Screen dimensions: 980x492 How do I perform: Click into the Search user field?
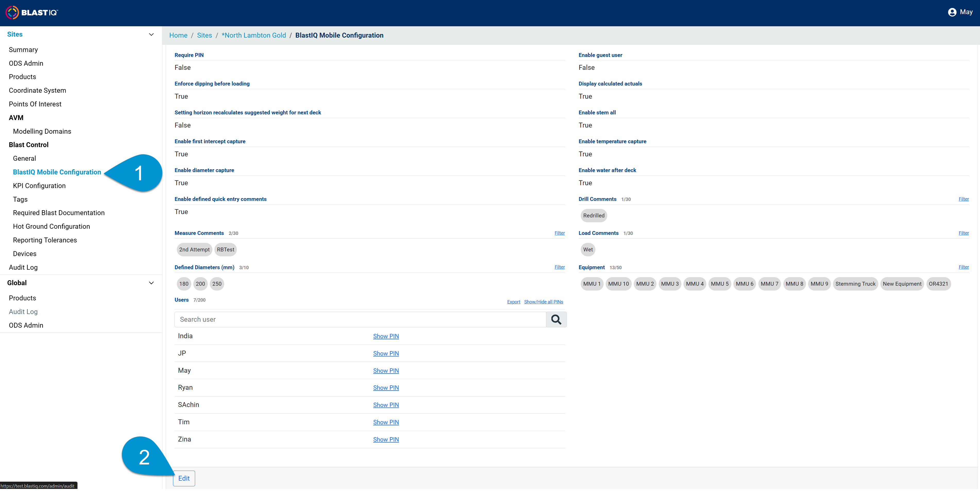[x=360, y=319]
